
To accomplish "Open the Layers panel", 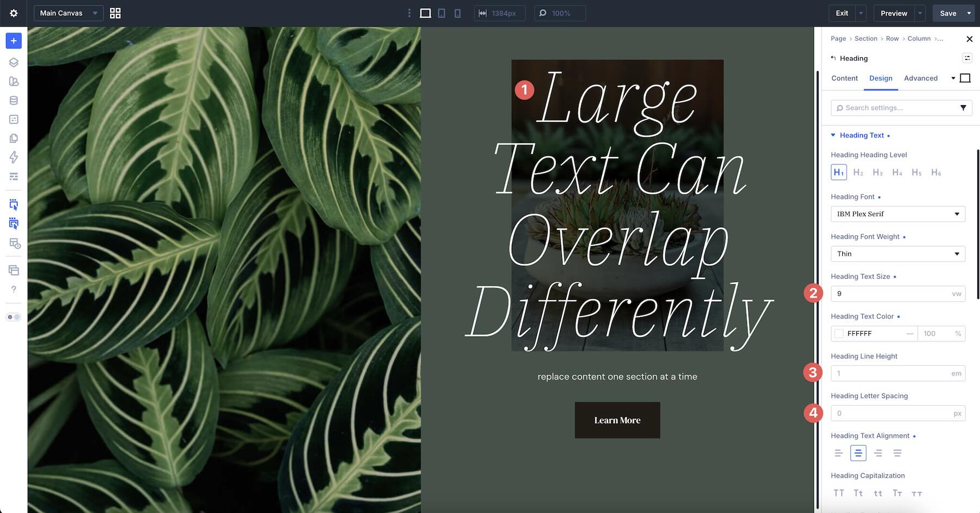I will click(14, 62).
